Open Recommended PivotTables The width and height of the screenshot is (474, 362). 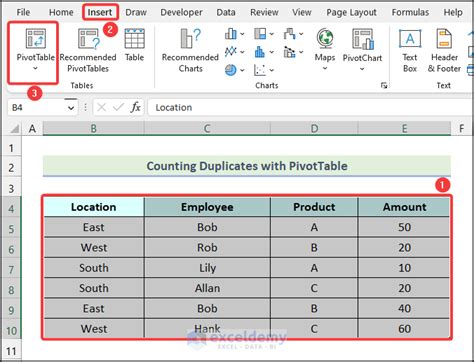(88, 50)
